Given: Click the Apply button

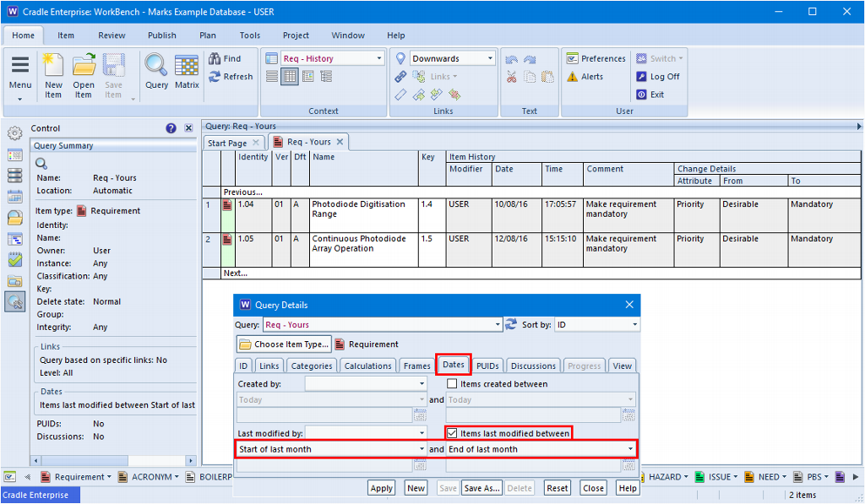Looking at the screenshot, I should pyautogui.click(x=381, y=488).
